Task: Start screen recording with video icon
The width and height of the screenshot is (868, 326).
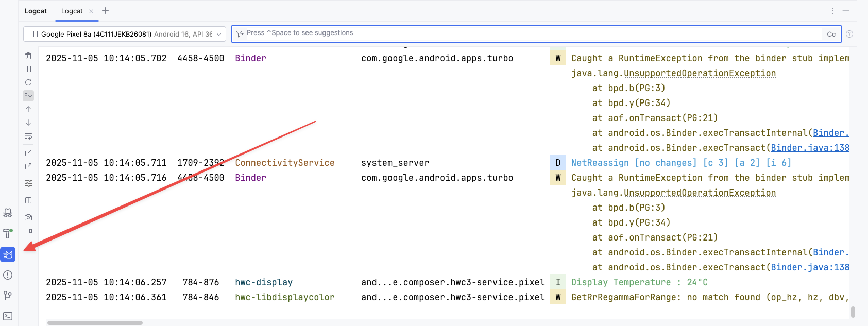Action: (x=28, y=231)
